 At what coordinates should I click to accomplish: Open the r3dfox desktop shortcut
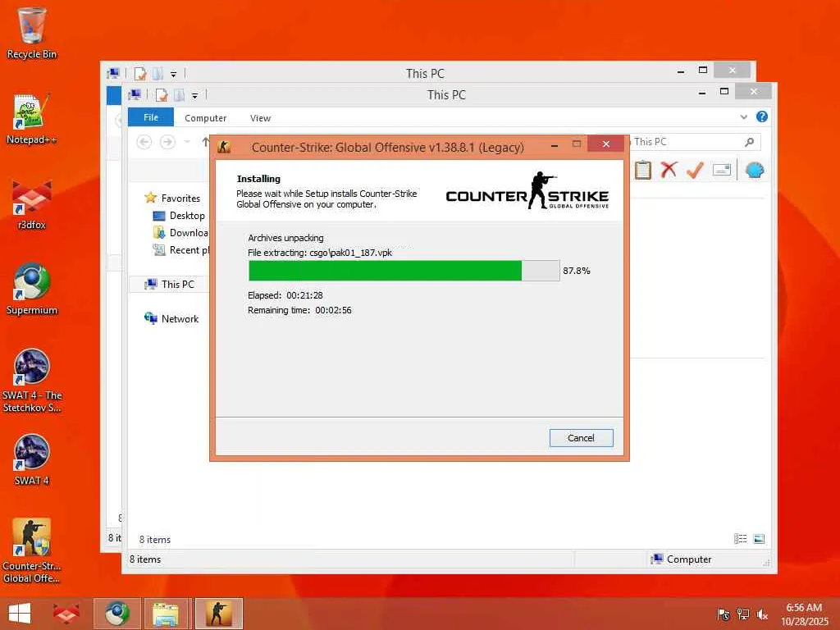(x=31, y=203)
